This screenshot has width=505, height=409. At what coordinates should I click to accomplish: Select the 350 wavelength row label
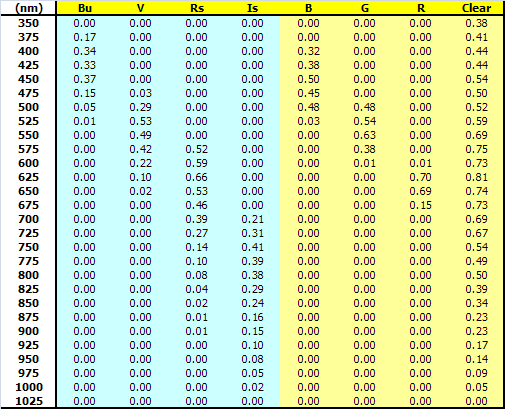point(28,23)
